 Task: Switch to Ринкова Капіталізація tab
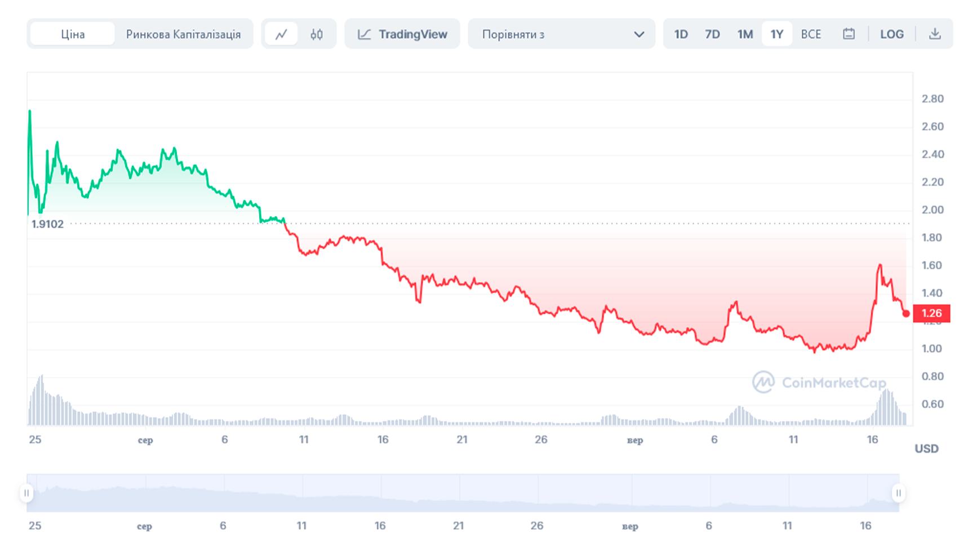click(183, 34)
